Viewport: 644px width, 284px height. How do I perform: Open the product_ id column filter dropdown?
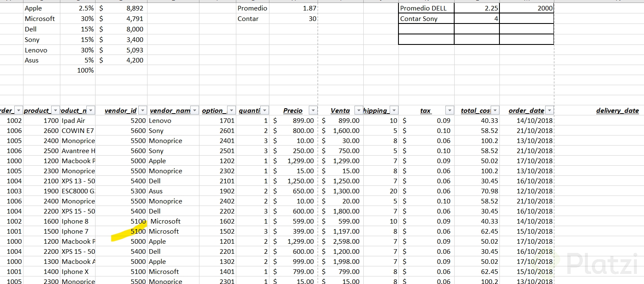pos(56,111)
